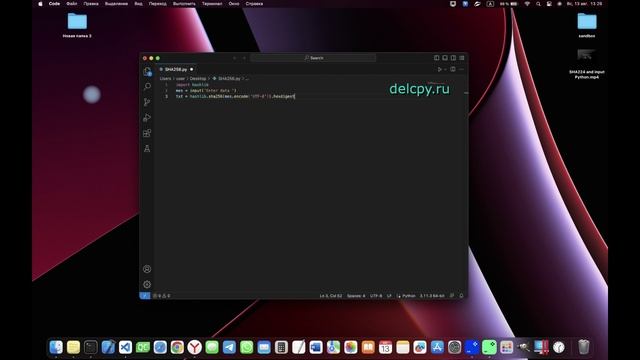Go back with the navigation arrow
Viewport: 640px width, 360px height.
[x=235, y=58]
